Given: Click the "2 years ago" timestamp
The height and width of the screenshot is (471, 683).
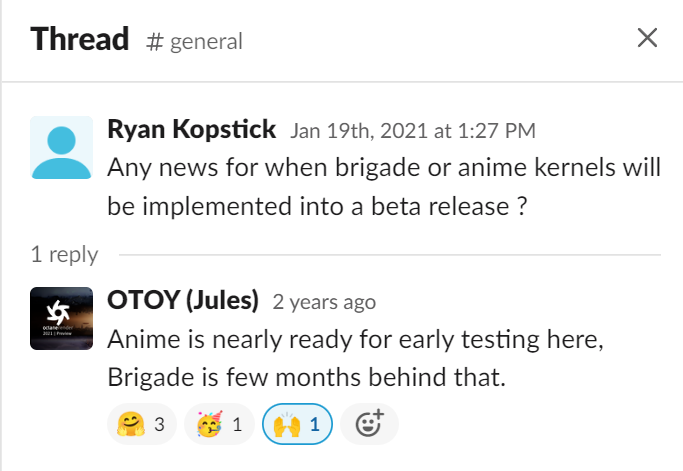Looking at the screenshot, I should pos(324,302).
